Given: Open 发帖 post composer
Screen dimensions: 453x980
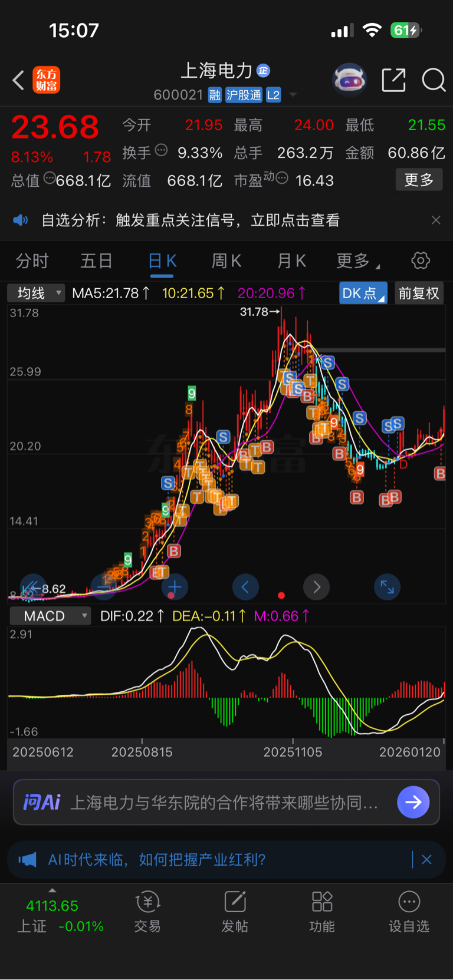Looking at the screenshot, I should click(235, 912).
